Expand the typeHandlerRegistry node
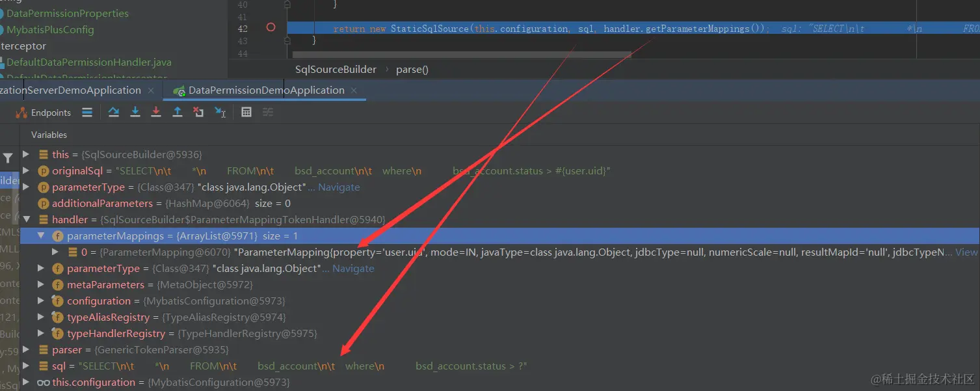 (x=41, y=333)
